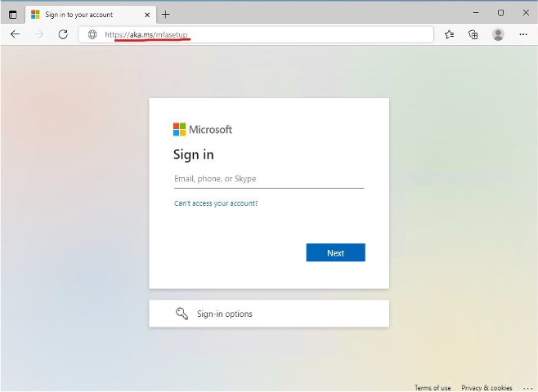The image size is (538, 392).
Task: Click the address bar URL field
Action: [x=262, y=34]
